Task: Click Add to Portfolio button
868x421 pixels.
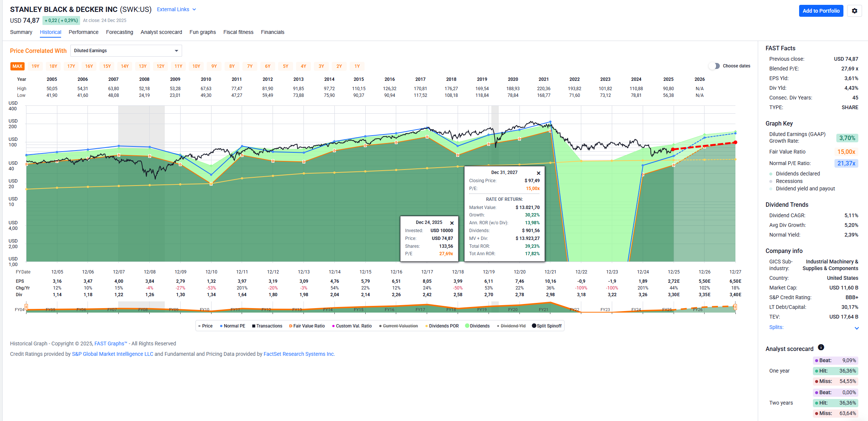Action: [821, 11]
